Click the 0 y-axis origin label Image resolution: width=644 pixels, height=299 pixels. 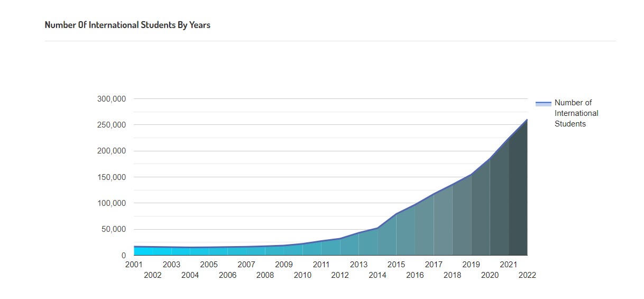124,256
